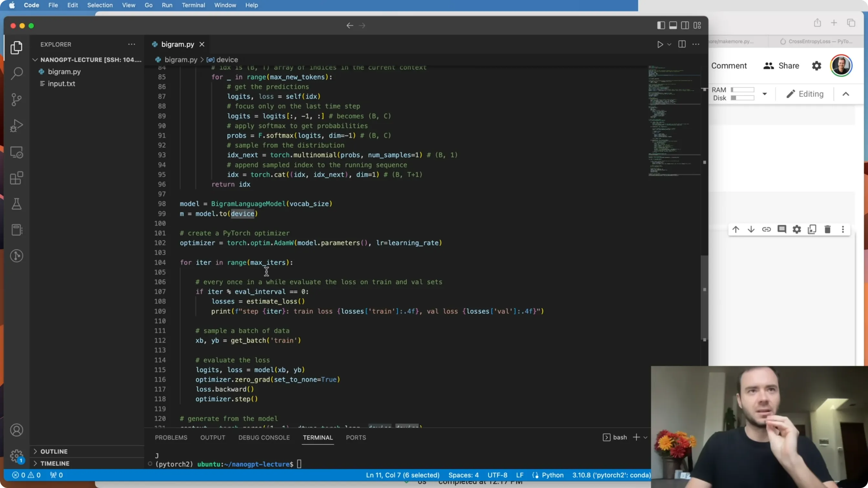Open the RAM Disk resources dropdown arrow
Viewport: 868px width, 488px height.
[765, 94]
